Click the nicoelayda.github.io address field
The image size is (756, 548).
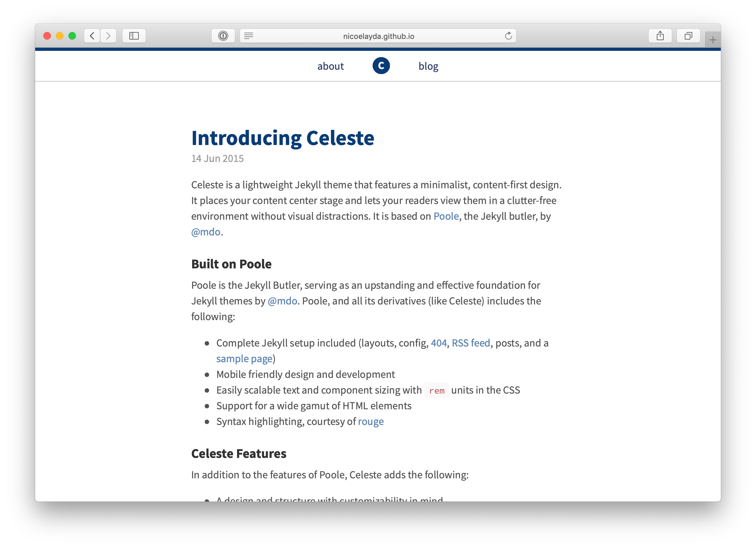(x=378, y=36)
